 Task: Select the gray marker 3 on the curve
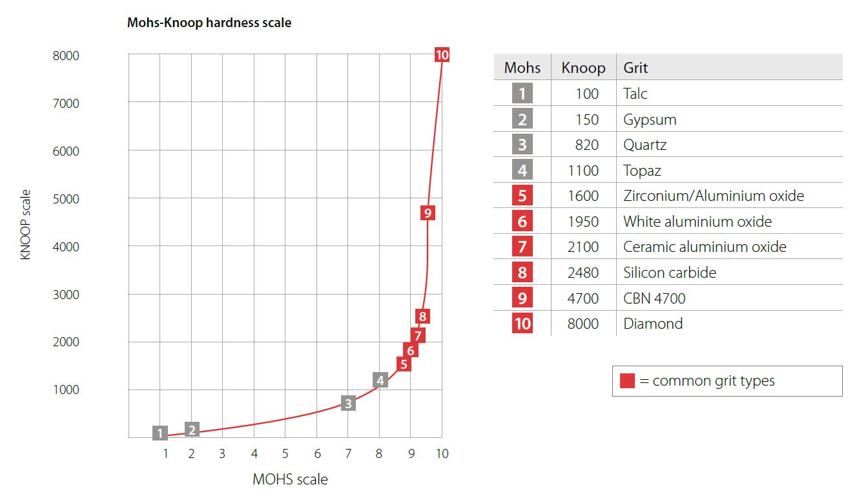[x=348, y=404]
